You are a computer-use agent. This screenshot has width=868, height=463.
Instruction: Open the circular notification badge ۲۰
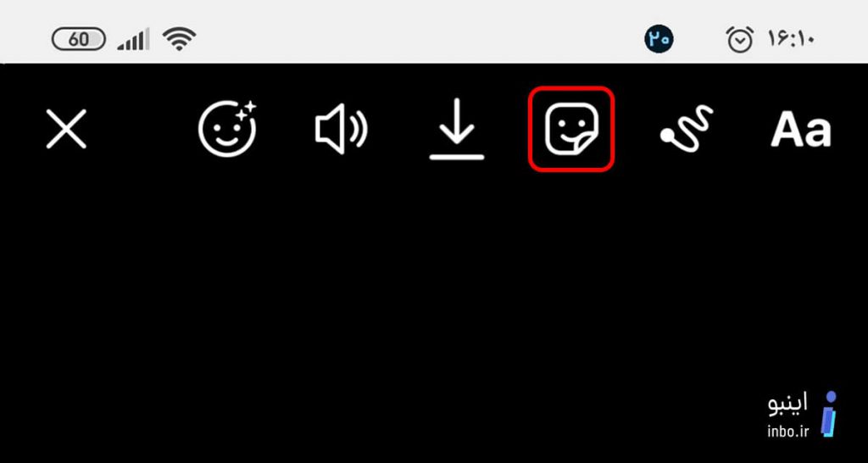coord(659,39)
